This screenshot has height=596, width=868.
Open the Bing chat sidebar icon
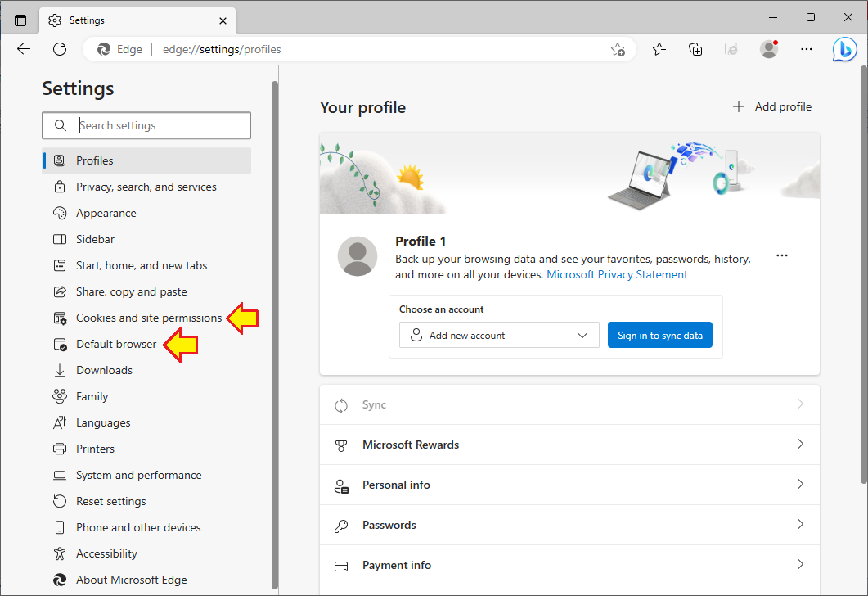(x=845, y=49)
